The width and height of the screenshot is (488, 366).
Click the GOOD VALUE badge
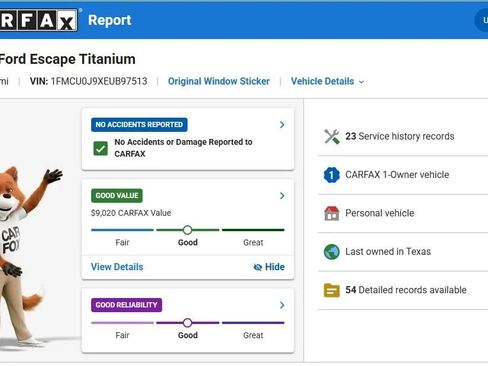(117, 196)
